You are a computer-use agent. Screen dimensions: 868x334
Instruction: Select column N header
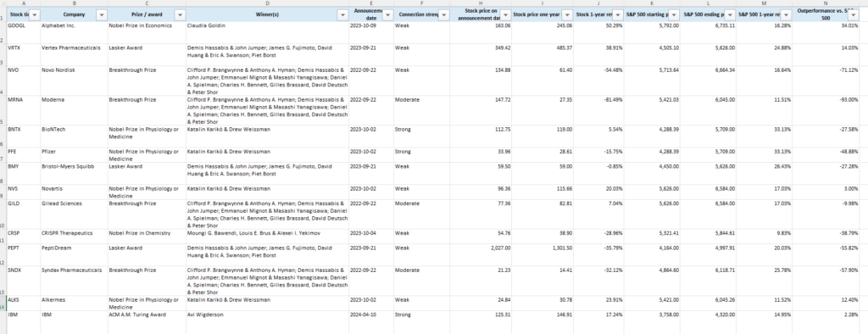point(826,3)
